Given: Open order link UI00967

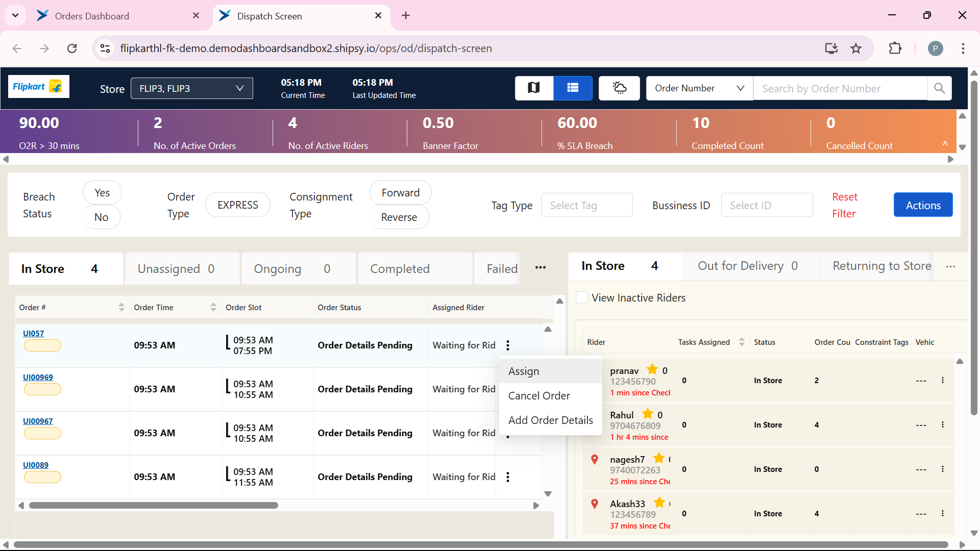Looking at the screenshot, I should pyautogui.click(x=38, y=421).
